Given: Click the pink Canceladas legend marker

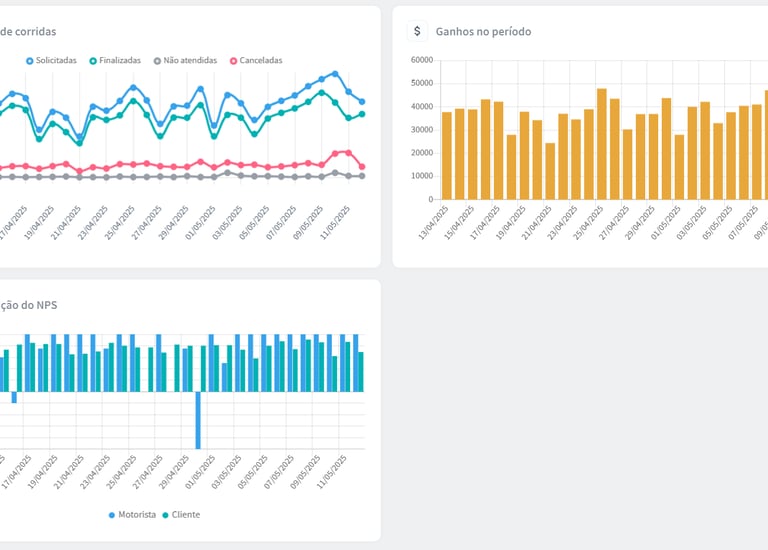Looking at the screenshot, I should 234,61.
